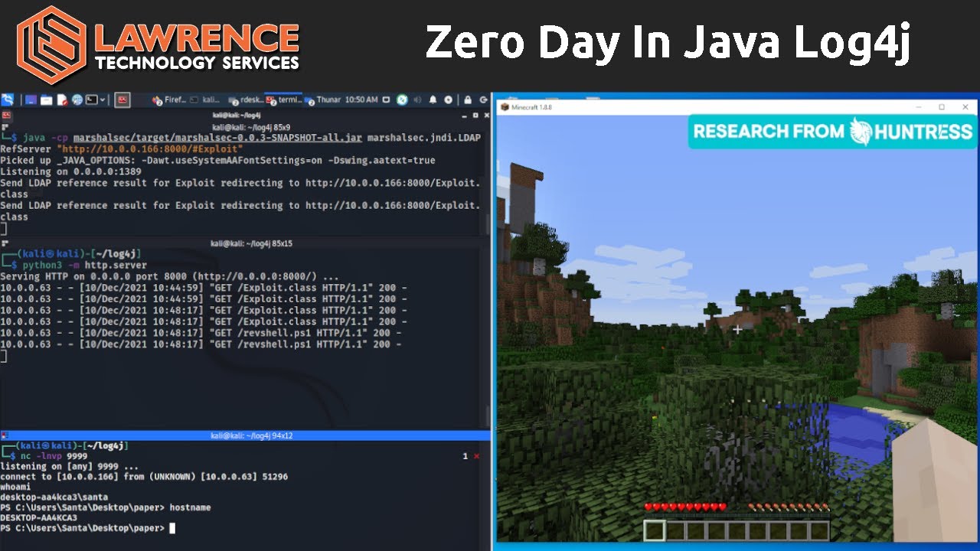Screen dimensions: 980x551
Task: Select the terminal taskbar window button
Action: (283, 99)
